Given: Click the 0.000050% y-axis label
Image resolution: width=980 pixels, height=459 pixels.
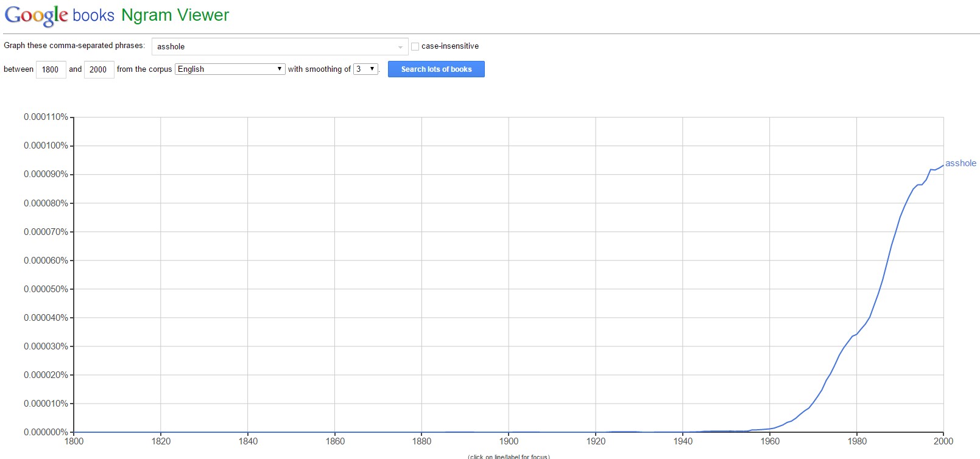Looking at the screenshot, I should 46,289.
